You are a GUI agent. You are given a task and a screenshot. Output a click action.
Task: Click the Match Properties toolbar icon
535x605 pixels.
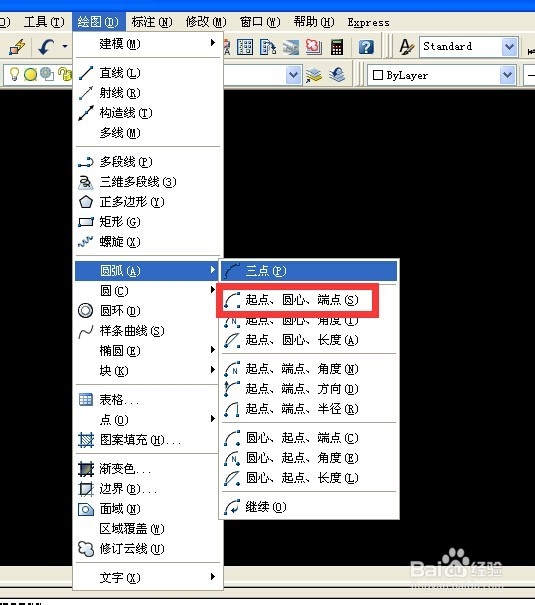pos(17,47)
